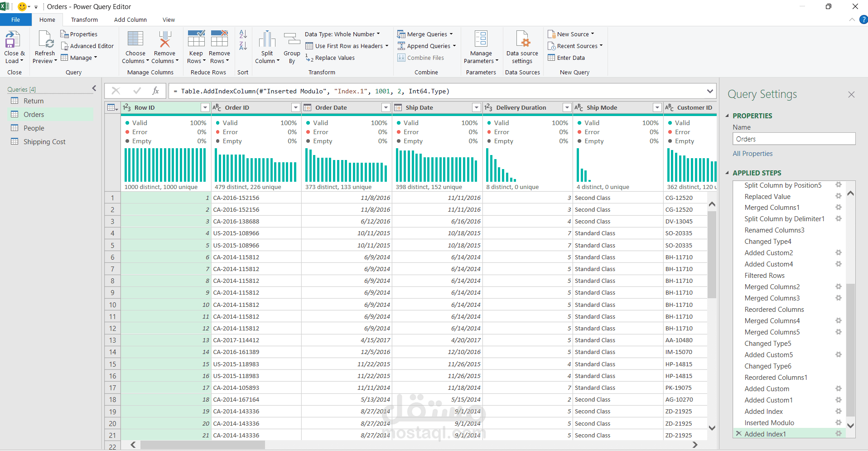Open the Ship Date column filter dropdown
This screenshot has width=868, height=451.
click(476, 107)
